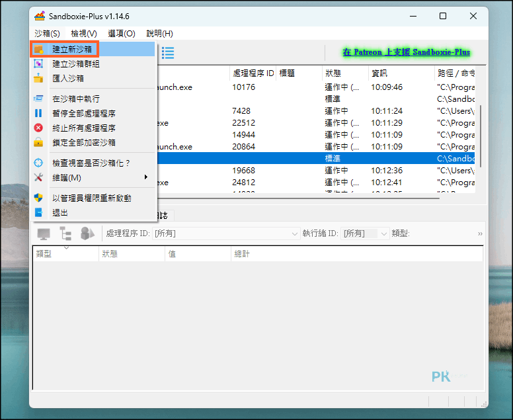
Task: Select the row with process ID 7428
Action: [x=316, y=111]
